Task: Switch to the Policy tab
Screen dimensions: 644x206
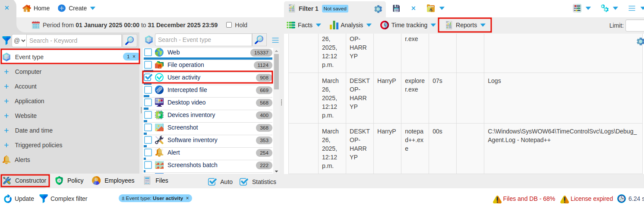Action: [69, 181]
